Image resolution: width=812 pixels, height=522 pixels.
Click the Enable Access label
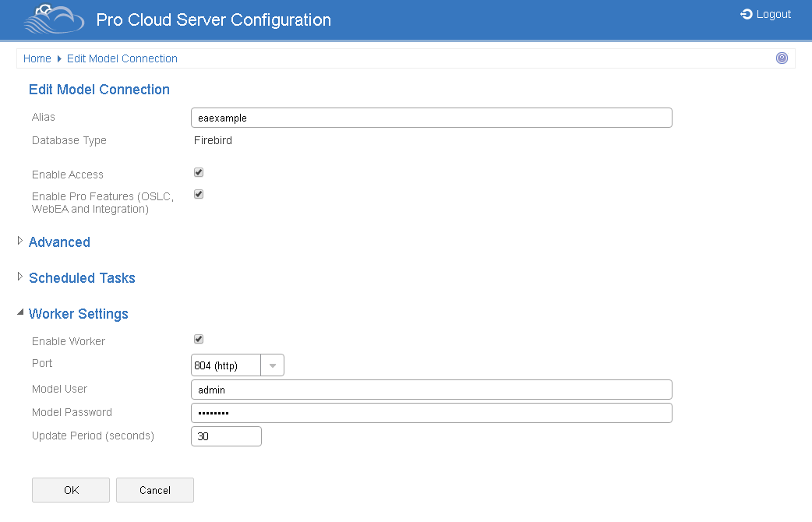coord(67,175)
